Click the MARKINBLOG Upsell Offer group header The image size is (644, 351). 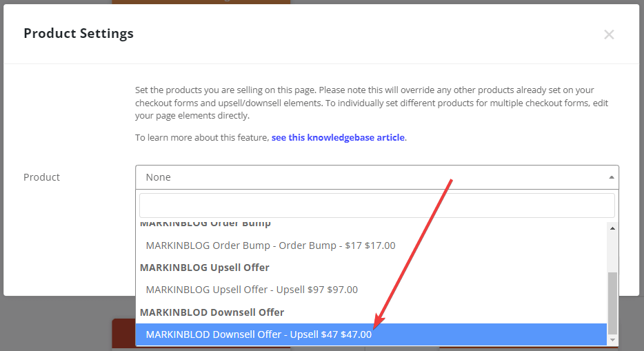pyautogui.click(x=204, y=268)
